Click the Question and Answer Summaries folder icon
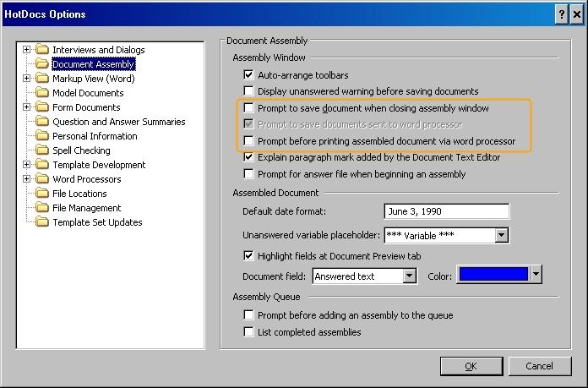588x388 pixels. tap(42, 122)
